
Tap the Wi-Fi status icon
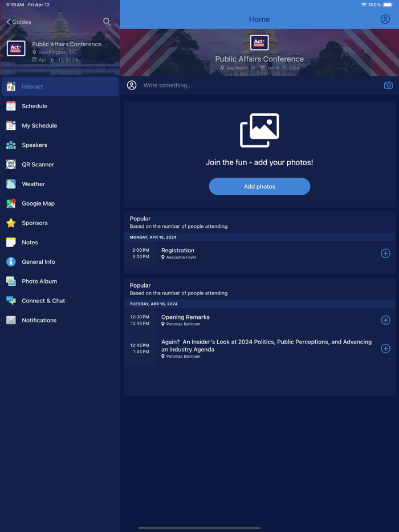[364, 5]
